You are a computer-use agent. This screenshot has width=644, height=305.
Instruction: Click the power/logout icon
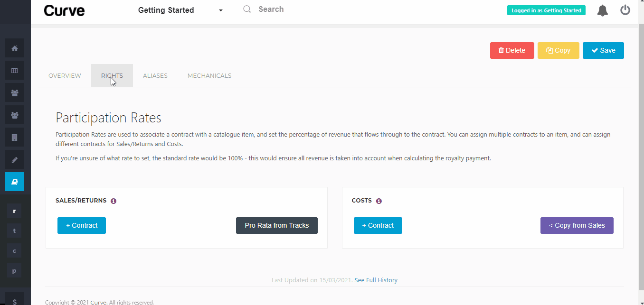(625, 9)
